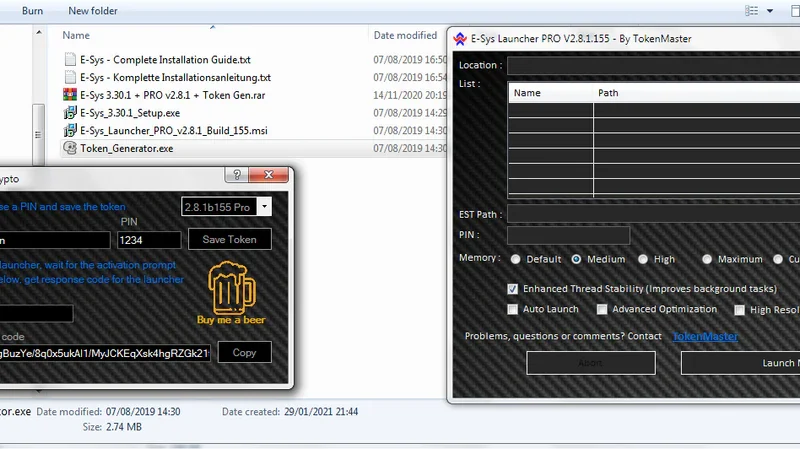Screen dimensions: 800x449
Task: Click the Token_Generator.exe file icon
Action: point(70,148)
